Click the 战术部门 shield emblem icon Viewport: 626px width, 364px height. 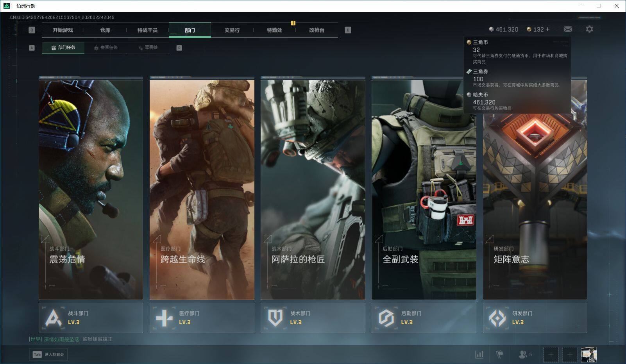(275, 318)
